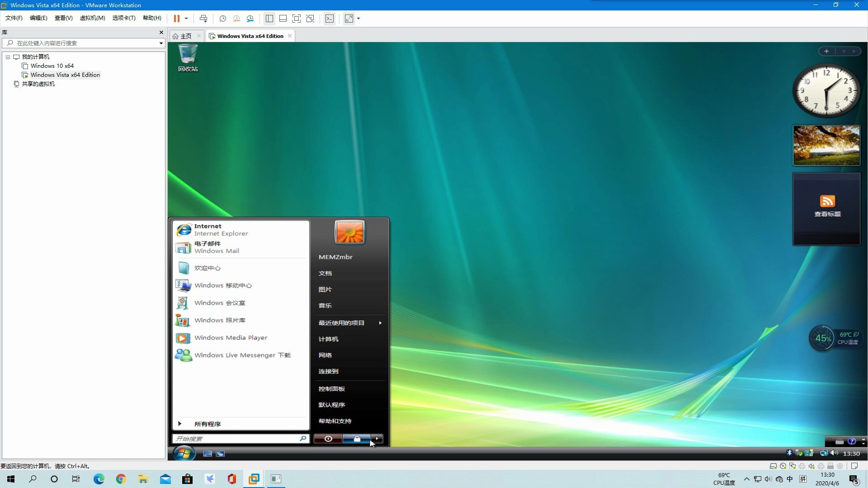
Task: Click the Windows Mail email icon
Action: point(183,247)
